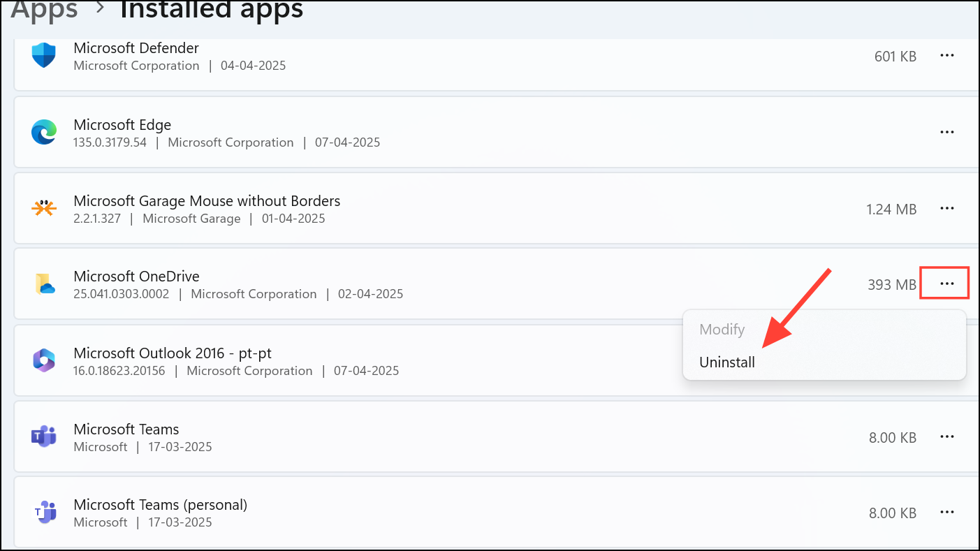This screenshot has width=980, height=551.
Task: Click the Microsoft OneDrive folder icon
Action: coord(44,284)
